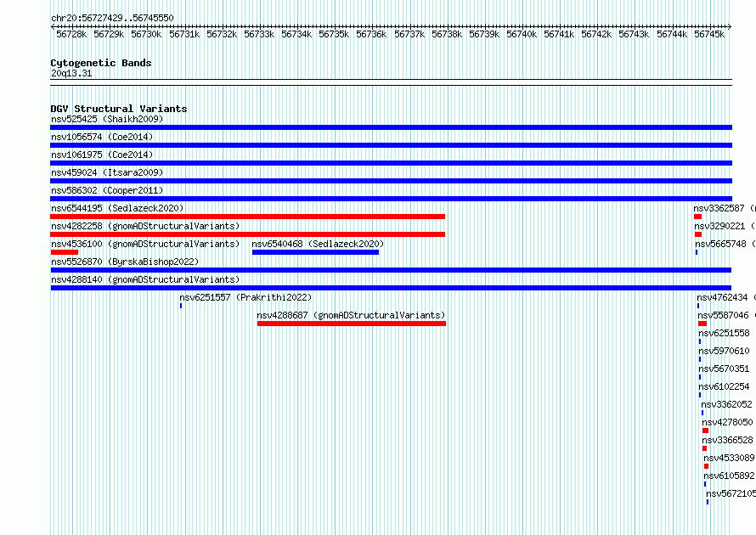Click the red mark under nsv5587046
Viewport: 756px width, 535px height.
[702, 324]
